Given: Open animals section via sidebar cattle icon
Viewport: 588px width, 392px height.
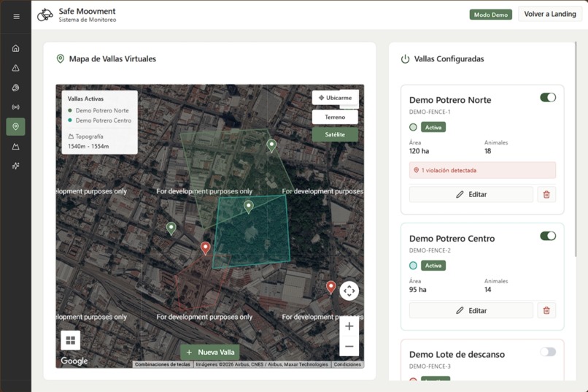Looking at the screenshot, I should point(16,88).
